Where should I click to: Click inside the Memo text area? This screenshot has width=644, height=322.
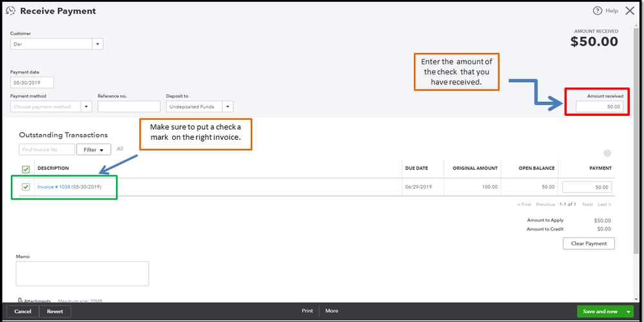(x=83, y=274)
